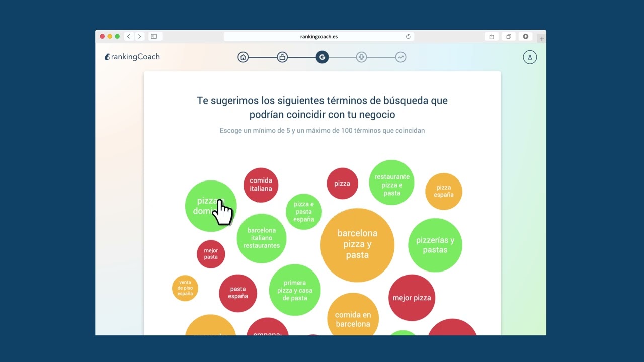Select the 'comida italiana' keyword bubble

tap(261, 185)
